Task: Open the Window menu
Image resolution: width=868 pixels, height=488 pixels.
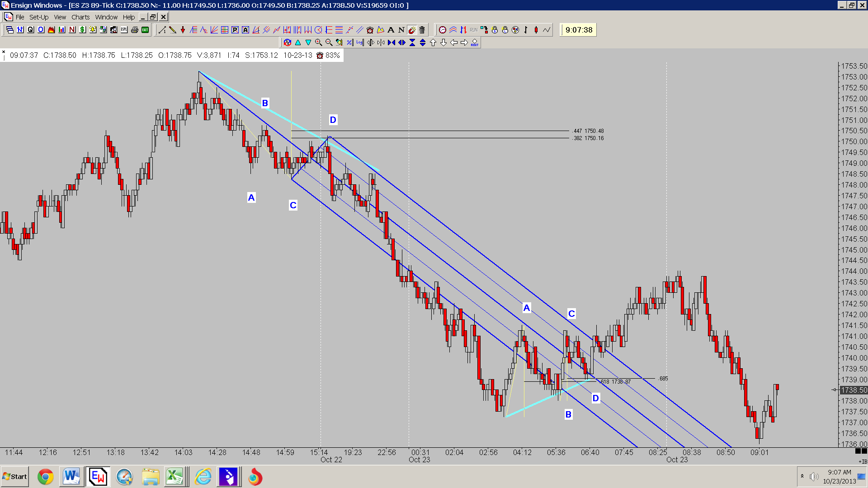Action: coord(106,17)
